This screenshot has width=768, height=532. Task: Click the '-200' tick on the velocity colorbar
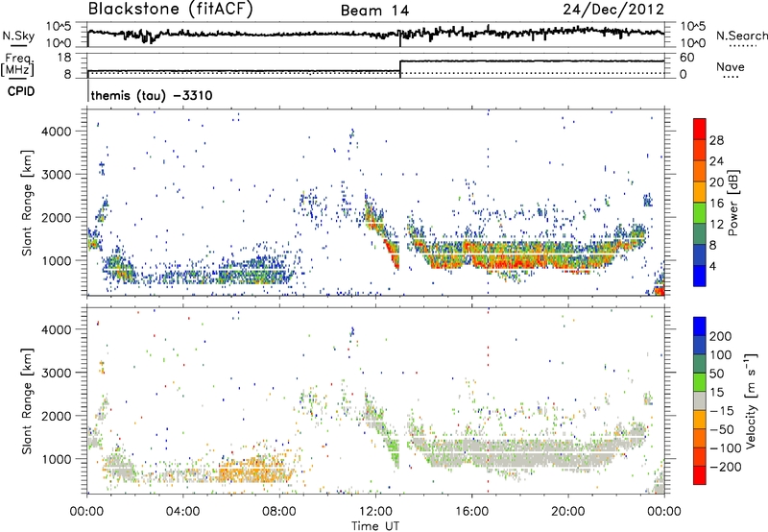(x=726, y=467)
